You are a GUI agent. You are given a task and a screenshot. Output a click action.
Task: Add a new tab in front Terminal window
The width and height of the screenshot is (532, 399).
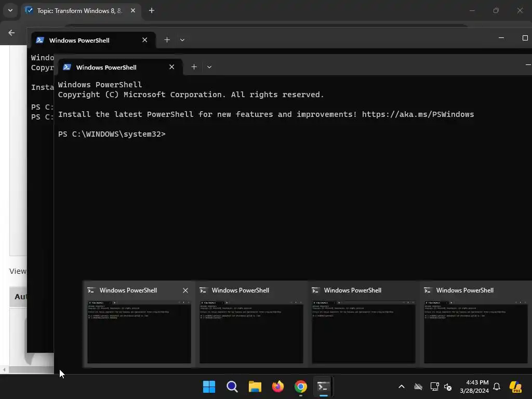[x=194, y=67]
